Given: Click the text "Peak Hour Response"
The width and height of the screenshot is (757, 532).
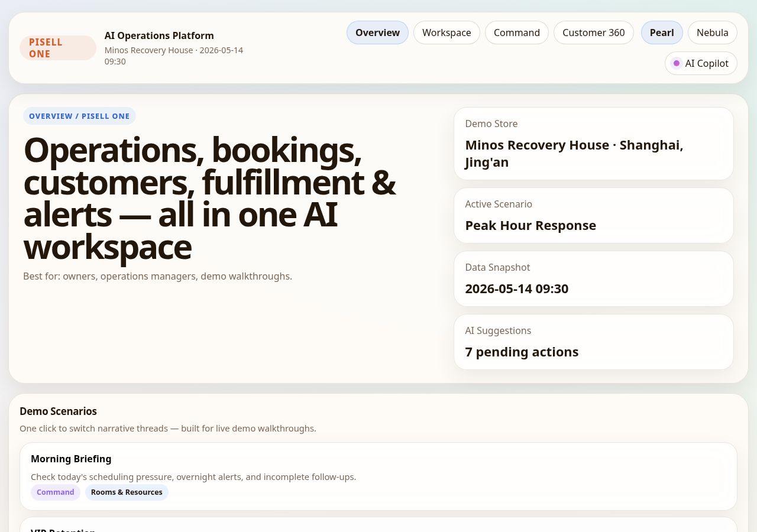Looking at the screenshot, I should (x=530, y=225).
